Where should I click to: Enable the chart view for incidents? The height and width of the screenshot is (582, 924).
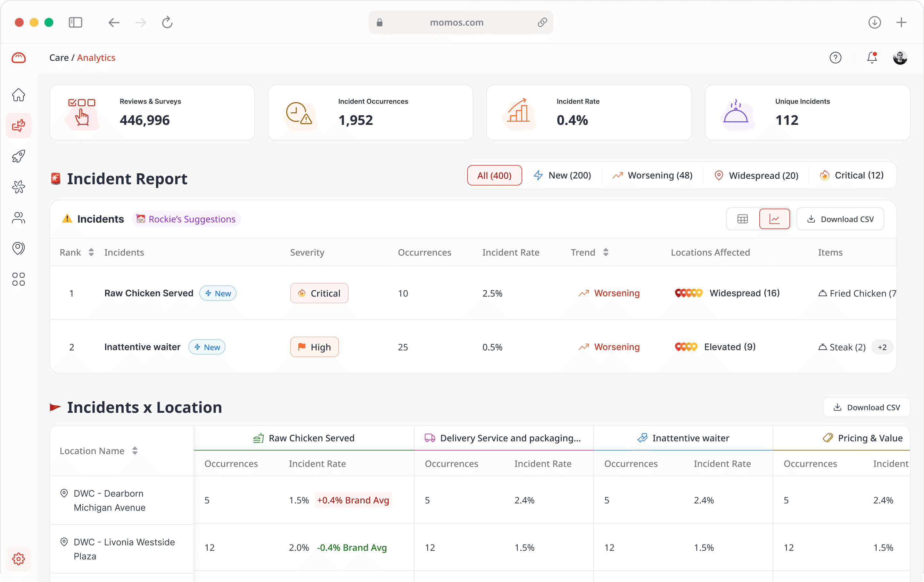tap(775, 219)
